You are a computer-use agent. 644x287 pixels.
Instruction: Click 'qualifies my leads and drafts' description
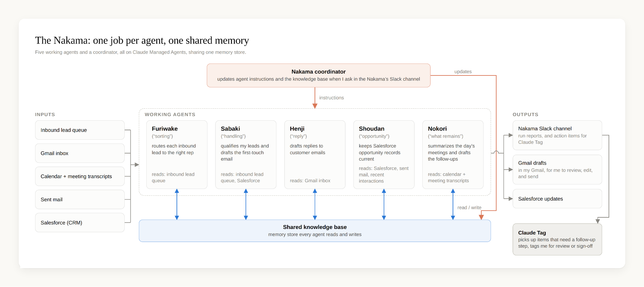tap(245, 153)
